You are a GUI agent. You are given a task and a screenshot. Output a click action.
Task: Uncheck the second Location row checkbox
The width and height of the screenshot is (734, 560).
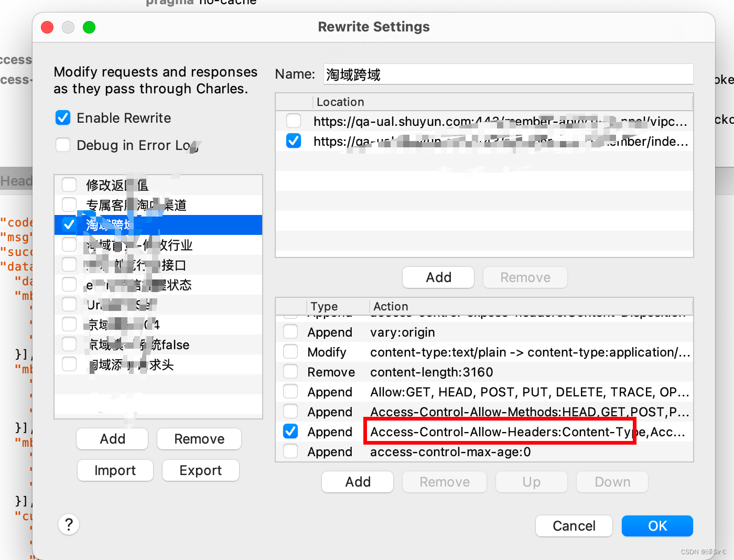(x=293, y=141)
